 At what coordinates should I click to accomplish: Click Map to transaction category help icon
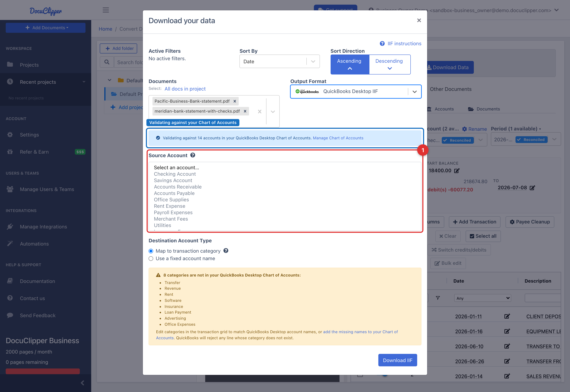click(226, 251)
